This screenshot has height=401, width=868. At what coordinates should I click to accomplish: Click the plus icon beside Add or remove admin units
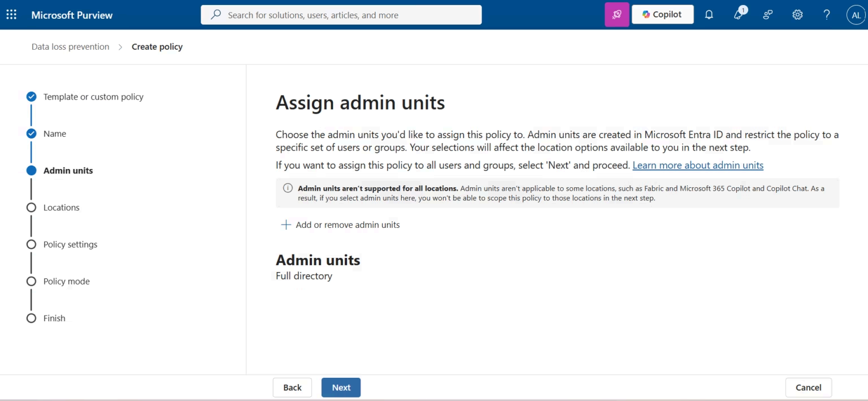(x=286, y=225)
